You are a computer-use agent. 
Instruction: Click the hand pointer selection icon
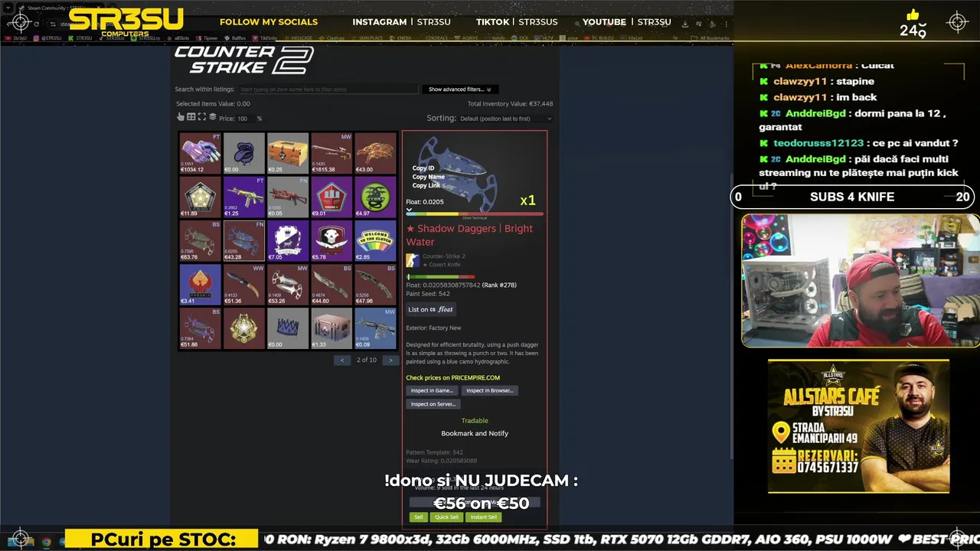click(x=181, y=117)
